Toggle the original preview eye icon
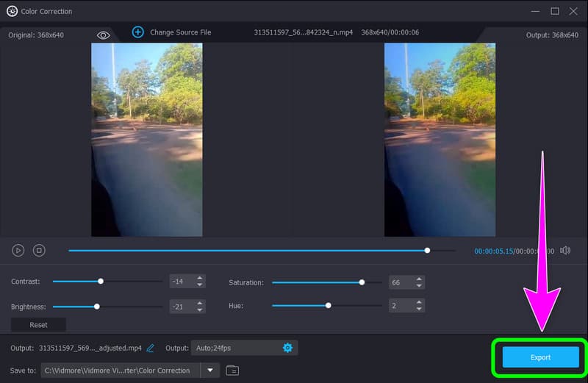The width and height of the screenshot is (588, 383). [x=104, y=35]
